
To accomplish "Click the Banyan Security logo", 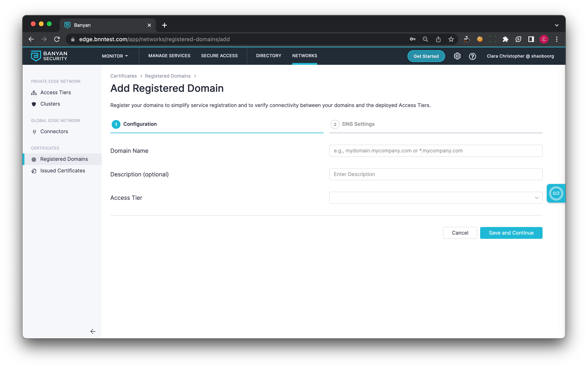I will (49, 56).
